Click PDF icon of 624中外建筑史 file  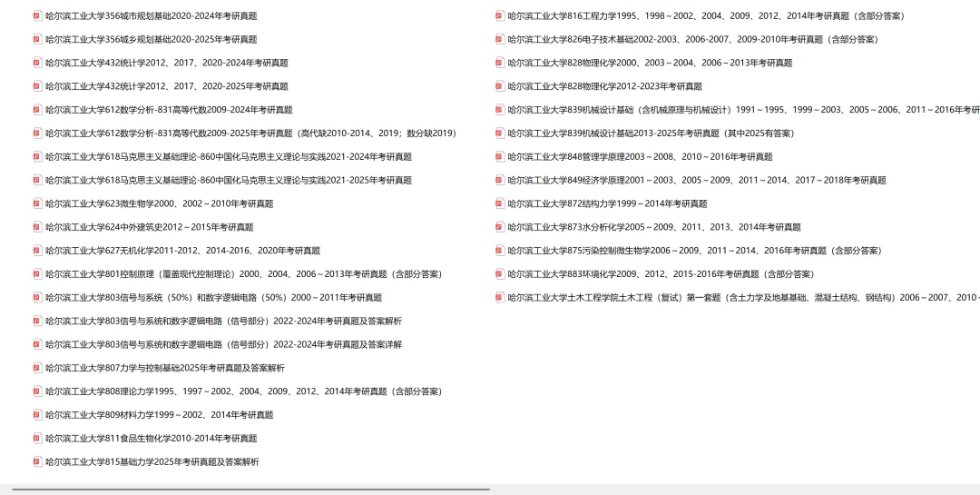click(x=37, y=227)
